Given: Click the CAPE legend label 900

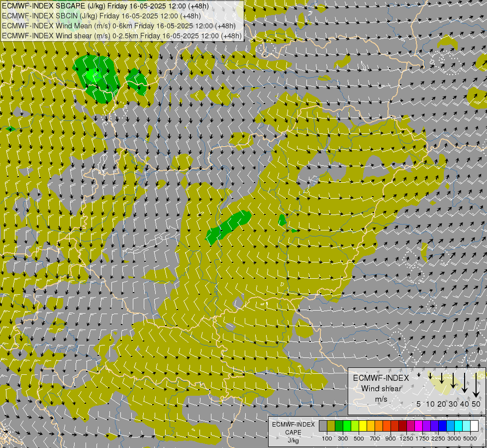Looking at the screenshot, I should [390, 439].
